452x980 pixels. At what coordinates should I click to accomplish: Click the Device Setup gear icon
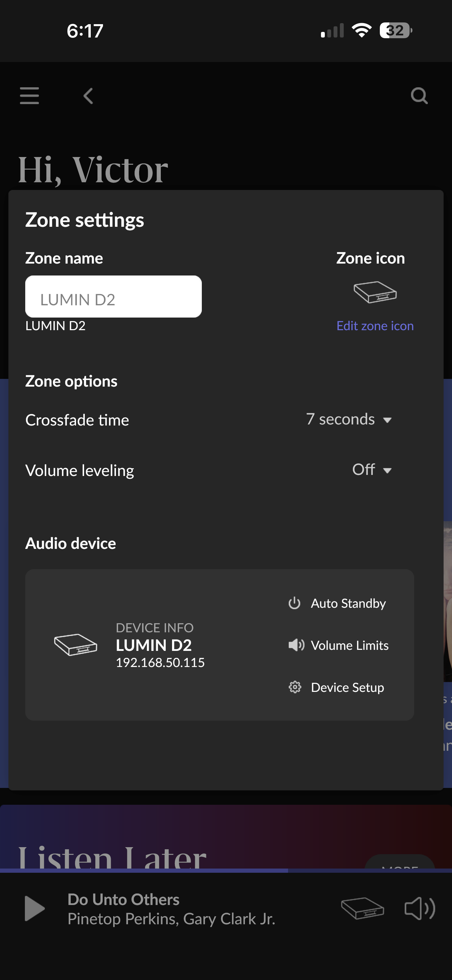point(295,687)
